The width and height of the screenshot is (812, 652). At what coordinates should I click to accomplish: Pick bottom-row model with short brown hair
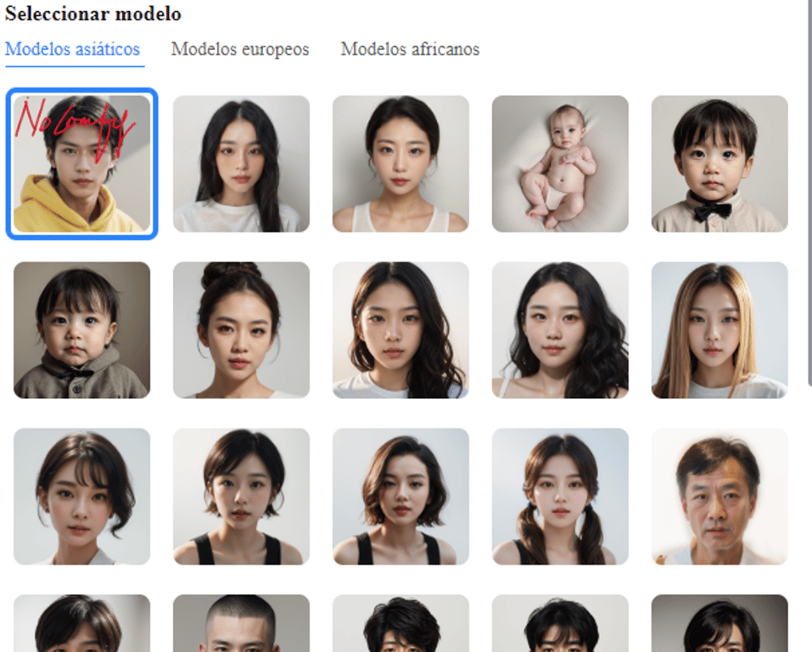[x=81, y=623]
